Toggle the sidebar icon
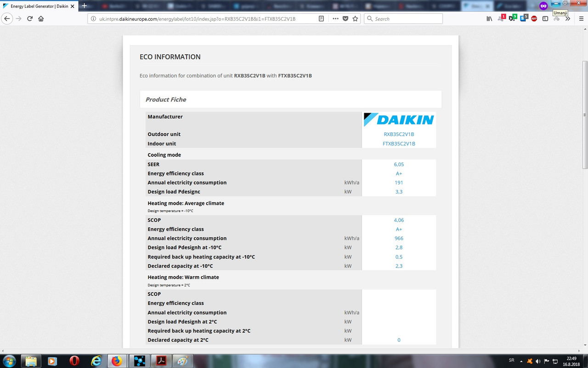 pos(545,19)
